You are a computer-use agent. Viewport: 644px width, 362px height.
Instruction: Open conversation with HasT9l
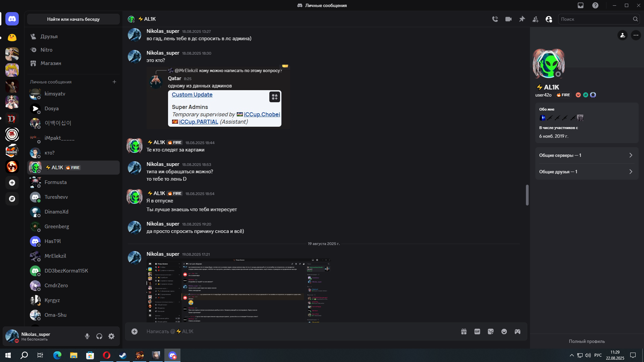(73, 241)
